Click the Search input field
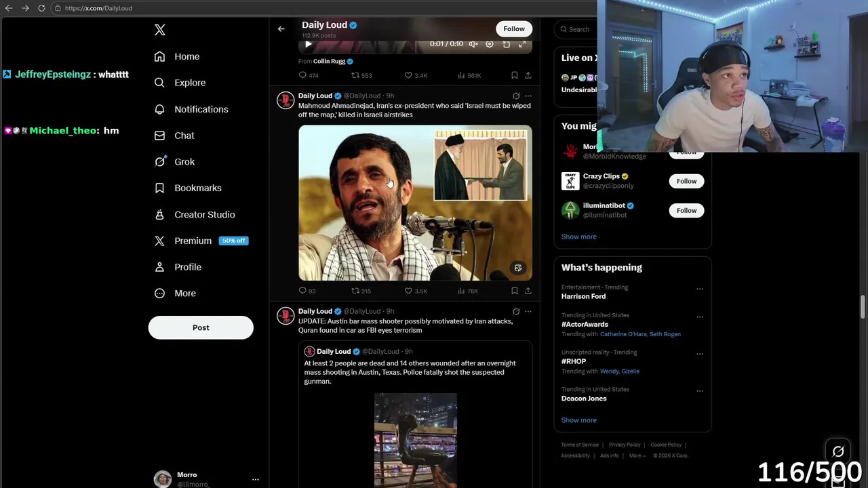Image resolution: width=868 pixels, height=488 pixels. click(x=576, y=29)
